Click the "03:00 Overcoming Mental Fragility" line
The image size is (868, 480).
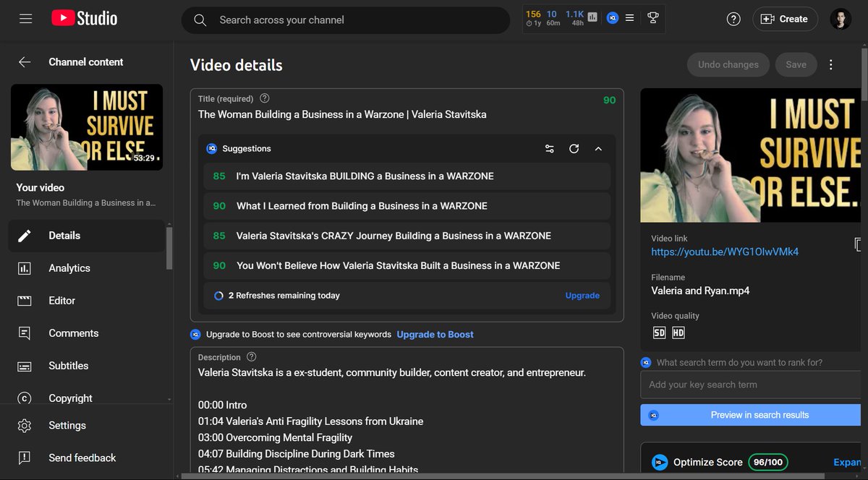tap(276, 437)
